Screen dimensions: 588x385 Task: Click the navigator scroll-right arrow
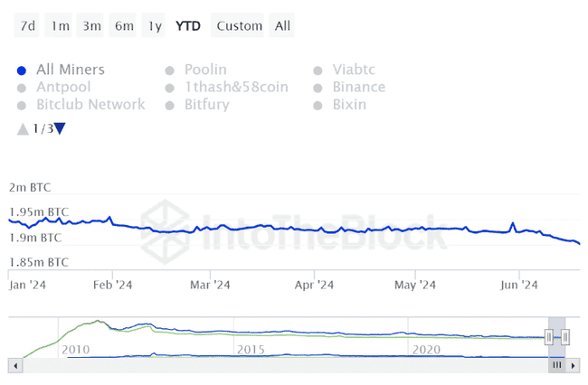click(x=572, y=365)
